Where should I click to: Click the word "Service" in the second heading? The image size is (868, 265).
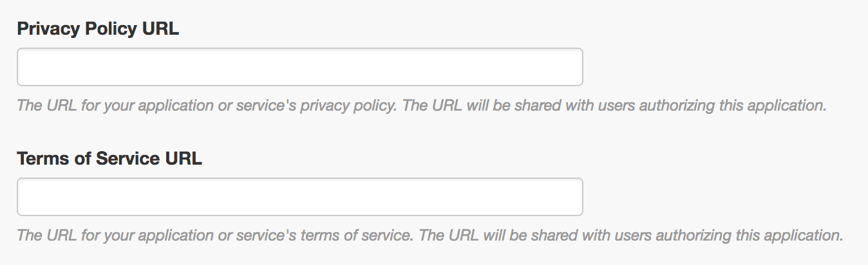click(126, 159)
